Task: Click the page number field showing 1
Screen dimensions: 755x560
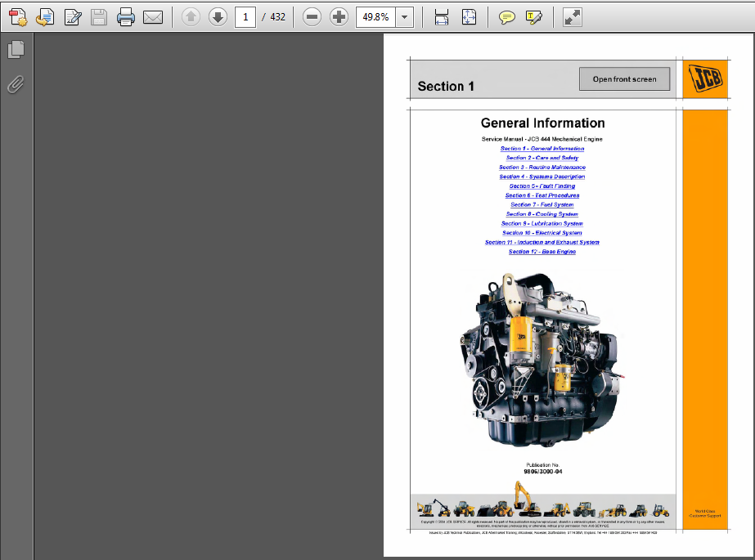Action: click(x=245, y=17)
